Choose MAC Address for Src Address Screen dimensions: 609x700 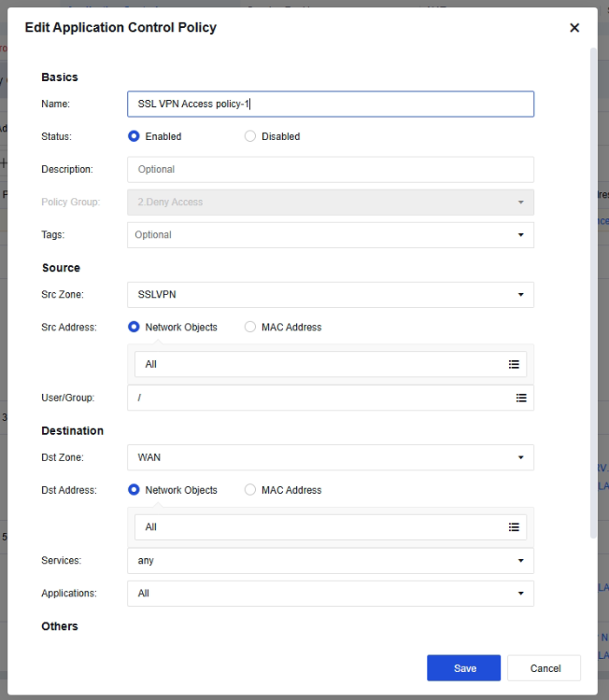(250, 327)
